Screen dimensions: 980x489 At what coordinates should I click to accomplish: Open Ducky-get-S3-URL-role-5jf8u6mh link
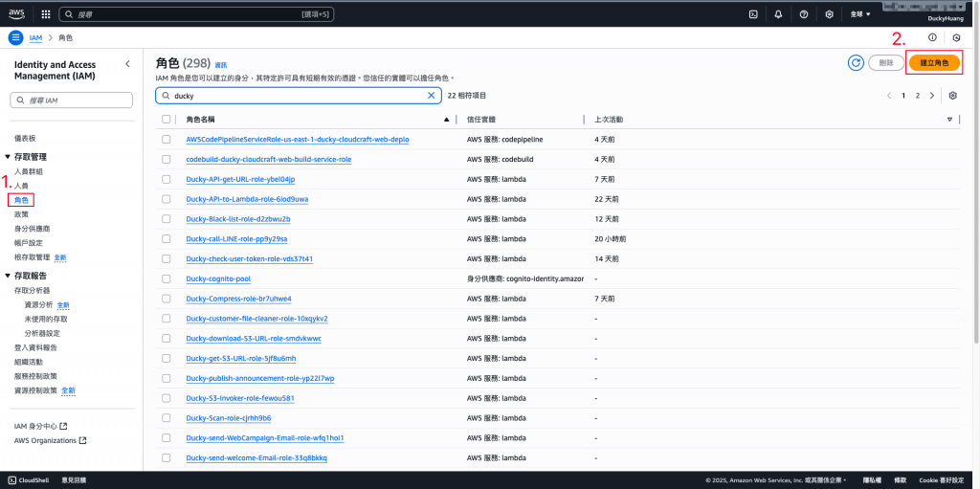tap(241, 359)
